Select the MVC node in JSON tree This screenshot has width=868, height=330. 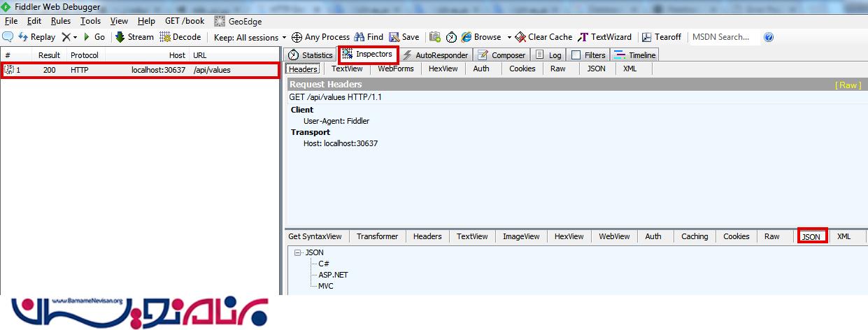click(x=326, y=286)
